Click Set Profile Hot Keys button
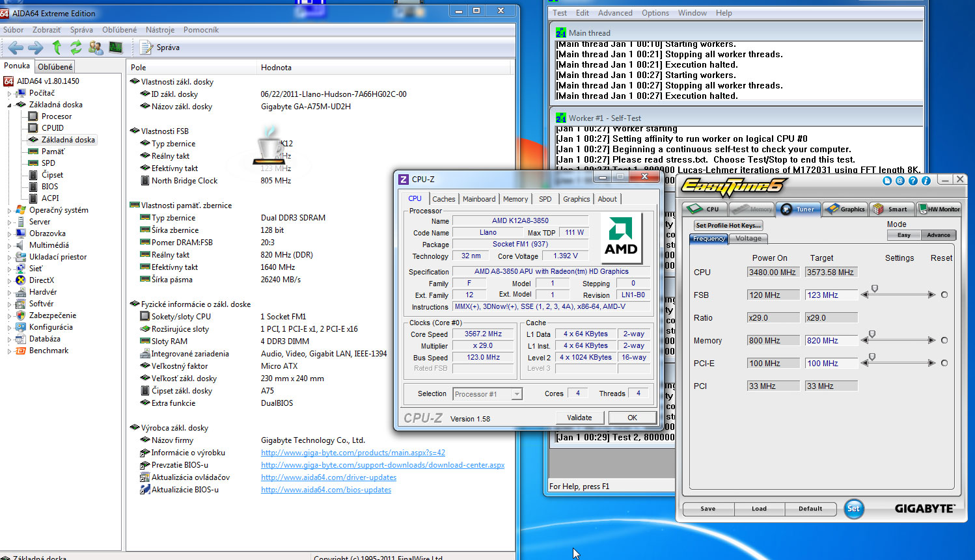This screenshot has height=560, width=975. pos(728,225)
